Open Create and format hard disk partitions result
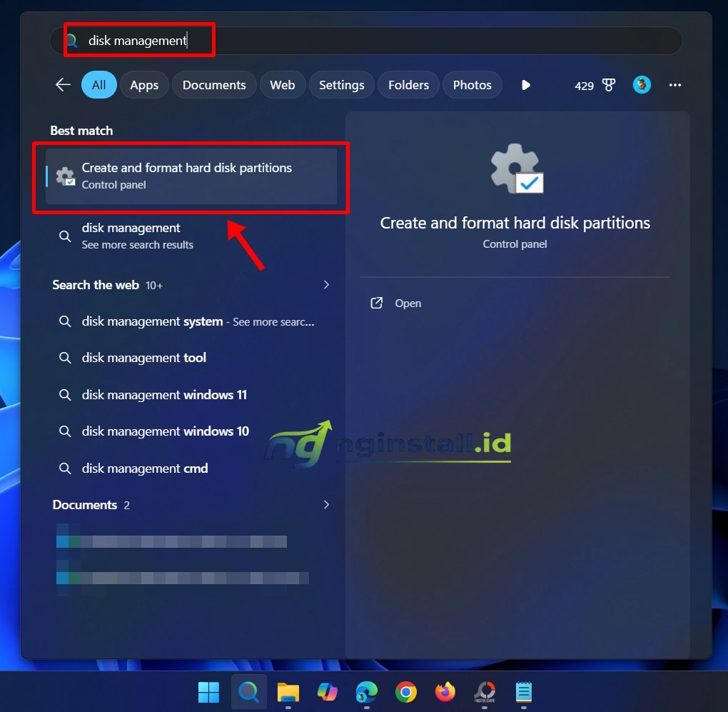Image resolution: width=728 pixels, height=712 pixels. [191, 176]
